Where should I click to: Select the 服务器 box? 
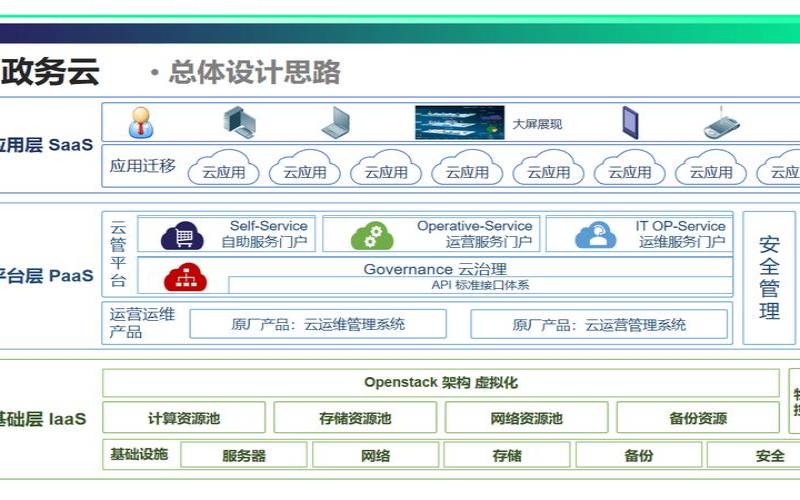pos(244,455)
